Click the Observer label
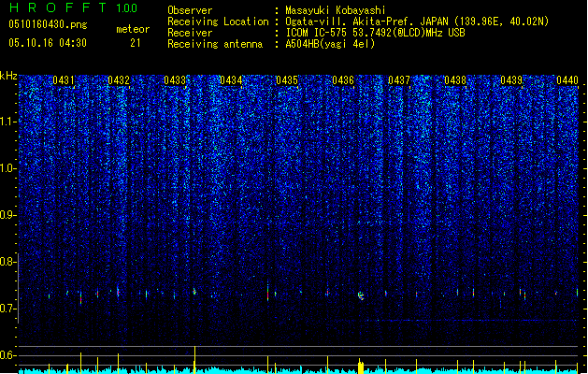The image size is (588, 374). click(190, 10)
